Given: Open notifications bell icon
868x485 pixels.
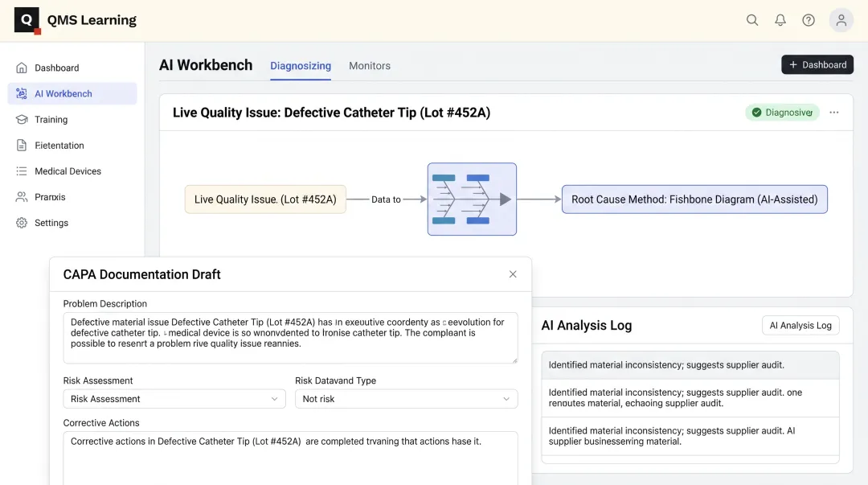Looking at the screenshot, I should (x=780, y=20).
